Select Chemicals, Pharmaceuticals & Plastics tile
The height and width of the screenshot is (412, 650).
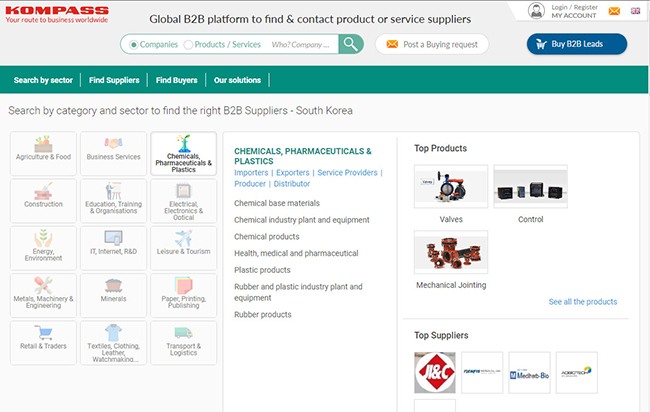coord(184,153)
